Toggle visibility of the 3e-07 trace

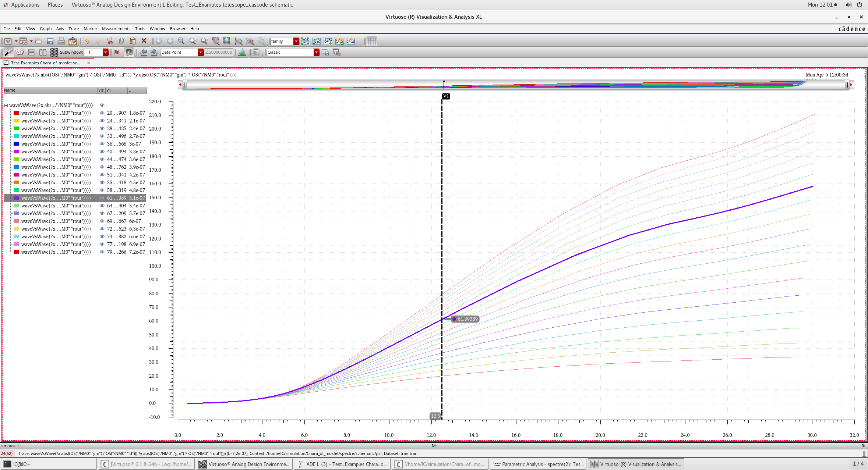pos(102,144)
